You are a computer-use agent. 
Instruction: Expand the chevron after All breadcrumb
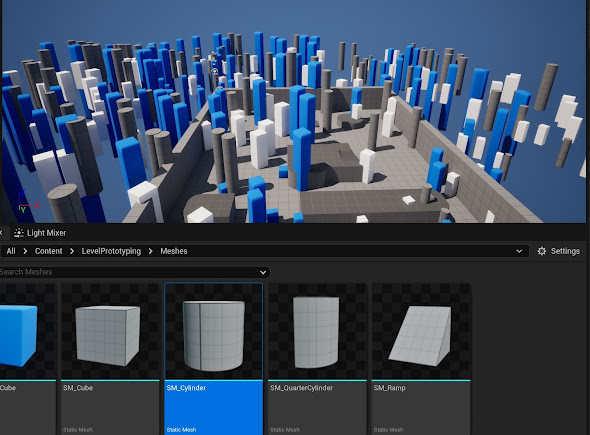25,251
